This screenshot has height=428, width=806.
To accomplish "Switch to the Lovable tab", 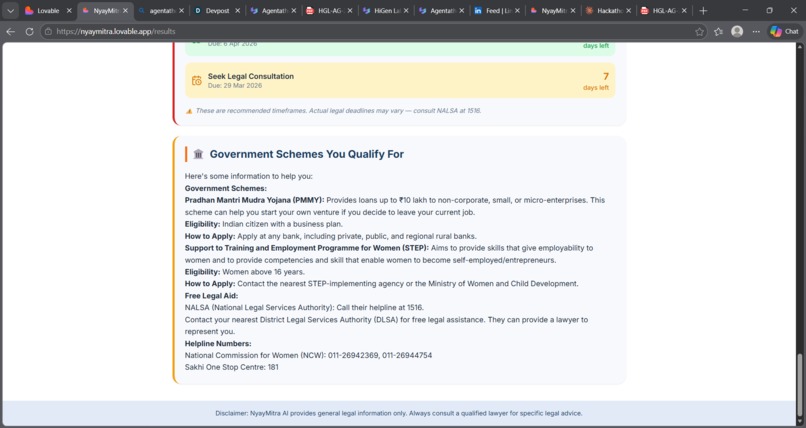I will [x=48, y=11].
